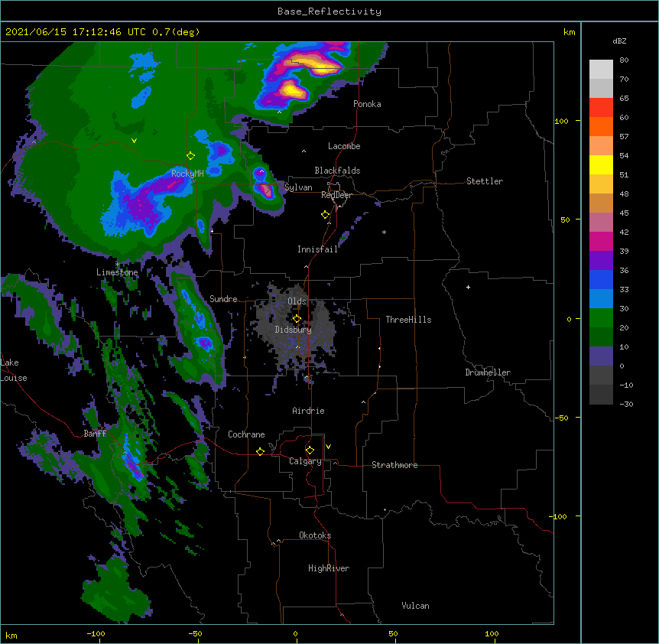
Task: Click the yellow diamond marker south of RedDeer
Action: tap(326, 215)
